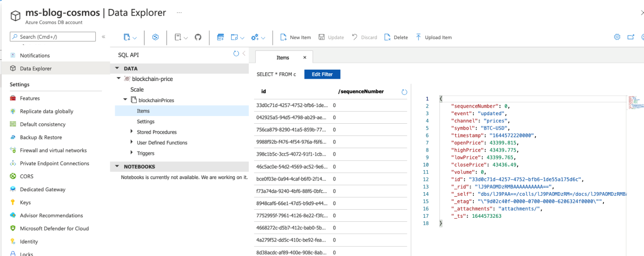Open the New Notebook dropdown arrow
This screenshot has height=256, width=644.
(x=185, y=38)
